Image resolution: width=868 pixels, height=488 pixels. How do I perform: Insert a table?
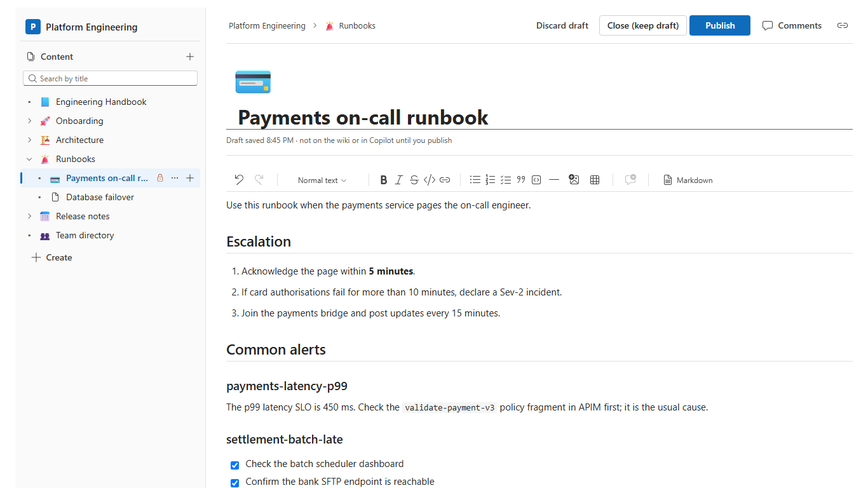tap(595, 180)
